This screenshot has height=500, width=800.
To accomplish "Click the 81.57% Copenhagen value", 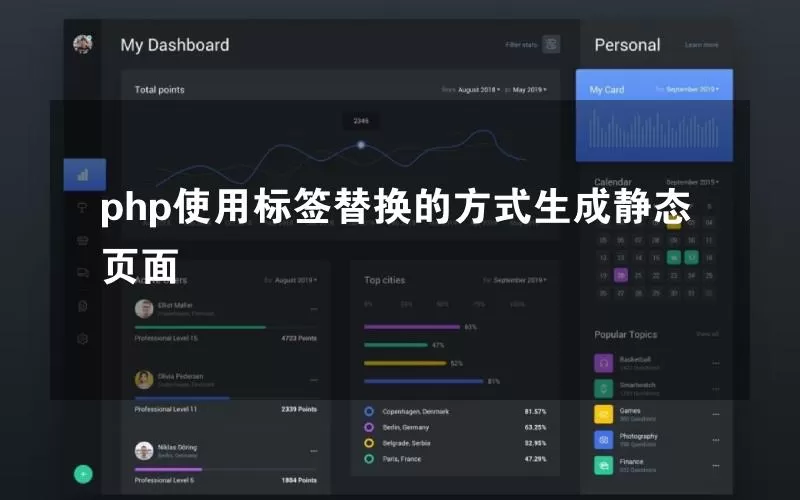I will [x=535, y=411].
